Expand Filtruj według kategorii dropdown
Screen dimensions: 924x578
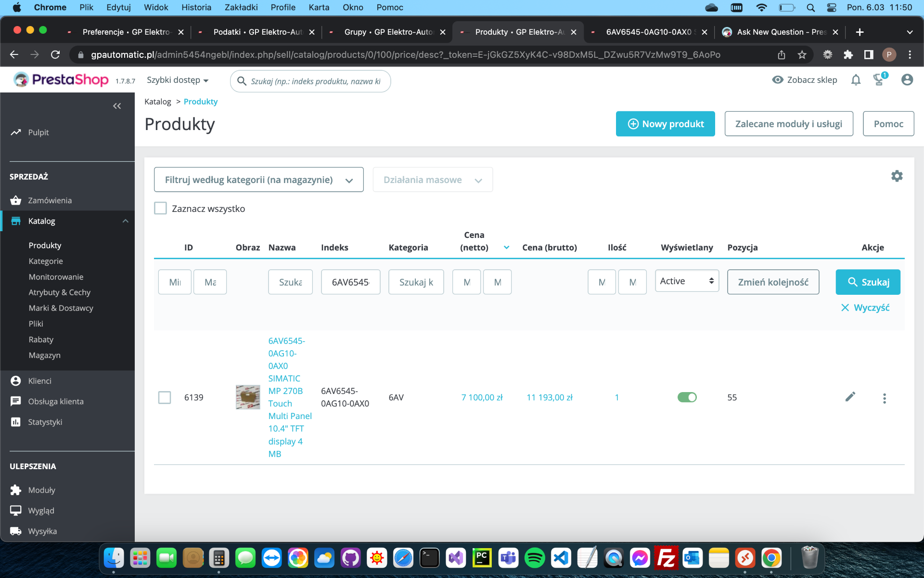tap(258, 180)
